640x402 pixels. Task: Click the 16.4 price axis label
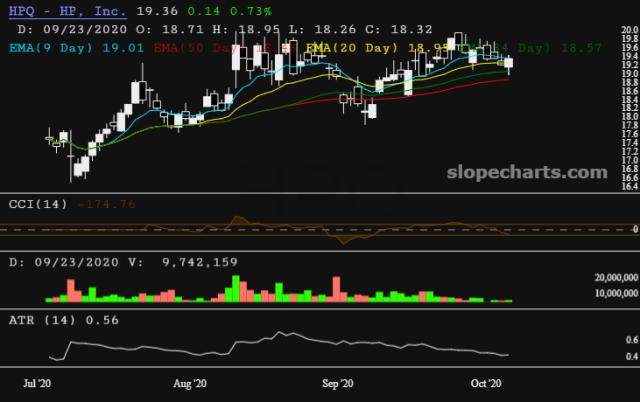(629, 186)
